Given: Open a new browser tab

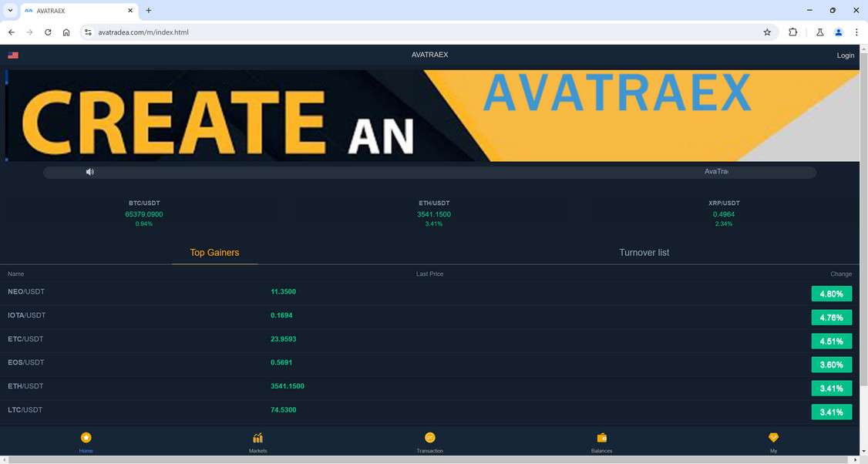Looking at the screenshot, I should [147, 10].
